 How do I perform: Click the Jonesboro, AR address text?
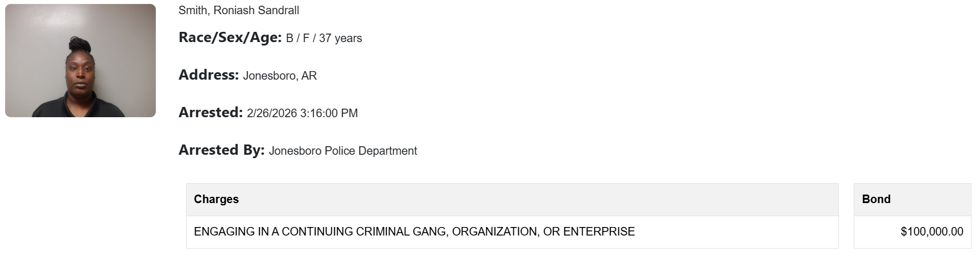[280, 76]
